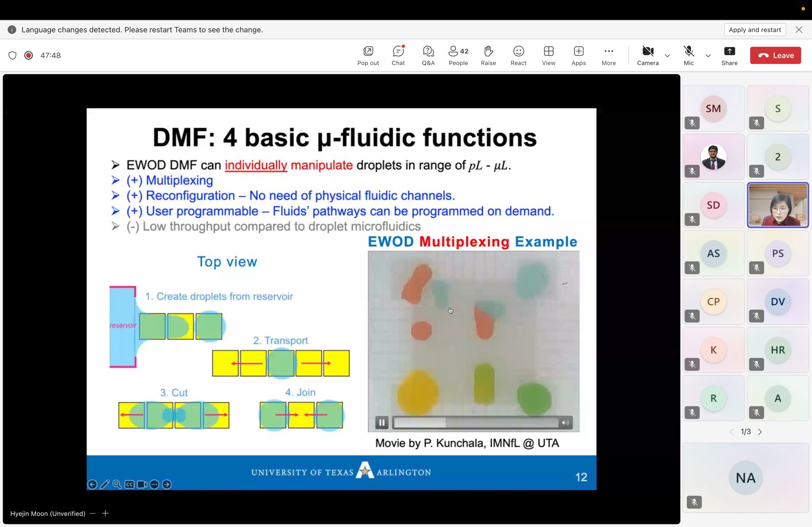
Task: Select participant tile R
Action: pyautogui.click(x=713, y=398)
